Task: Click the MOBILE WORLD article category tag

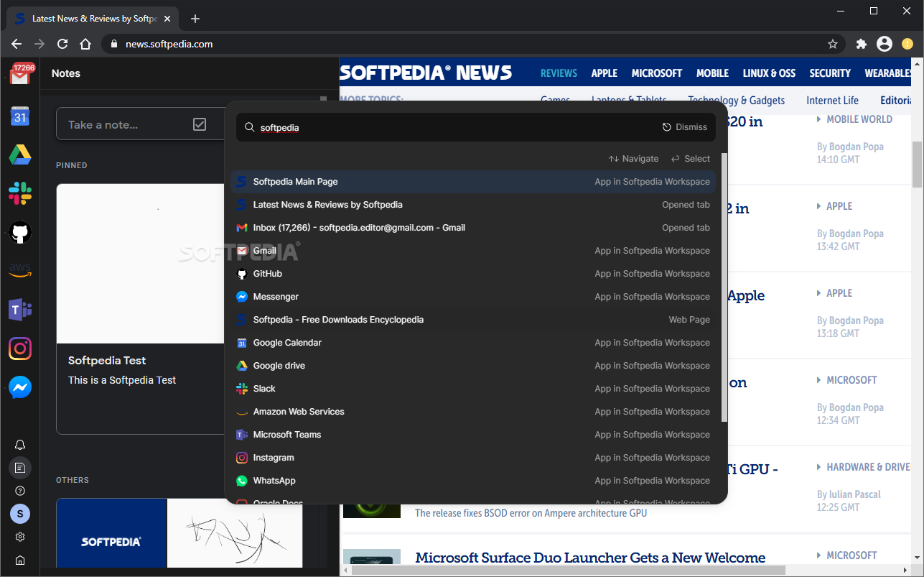Action: click(859, 119)
